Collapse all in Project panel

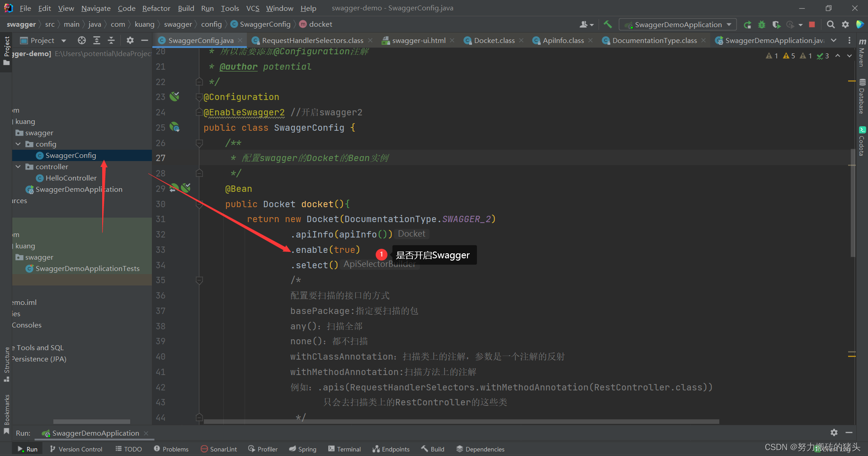[x=111, y=40]
